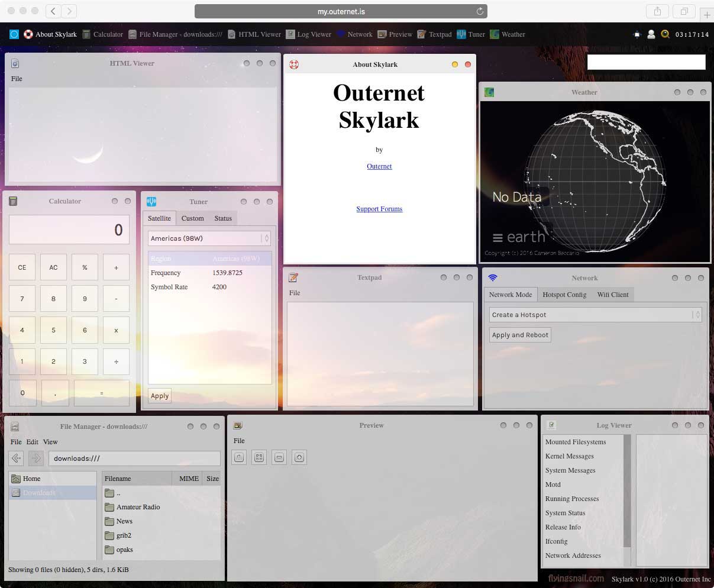Screen dimensions: 714x588
Task: Open Edit menu in File Manager
Action: 32,442
